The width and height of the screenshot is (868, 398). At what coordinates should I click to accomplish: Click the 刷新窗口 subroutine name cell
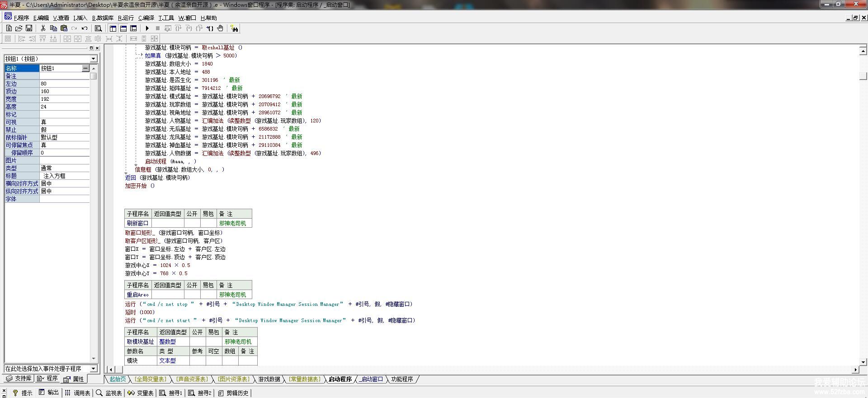tap(138, 223)
